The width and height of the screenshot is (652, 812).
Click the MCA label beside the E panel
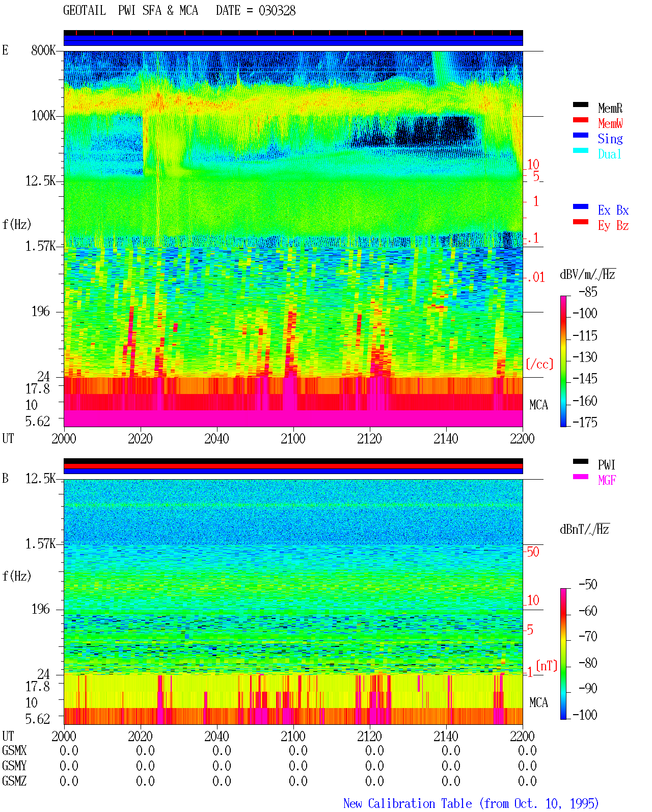pyautogui.click(x=538, y=405)
